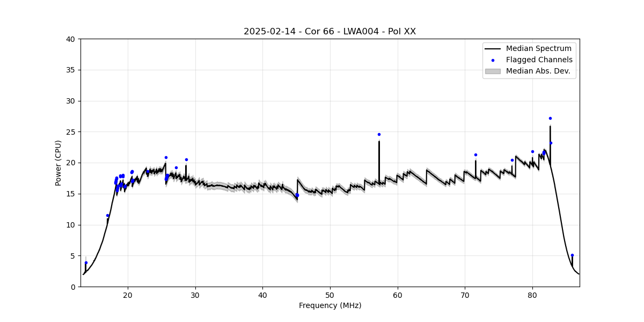
Task: Click the x-axis tick label 20
Action: (x=128, y=295)
